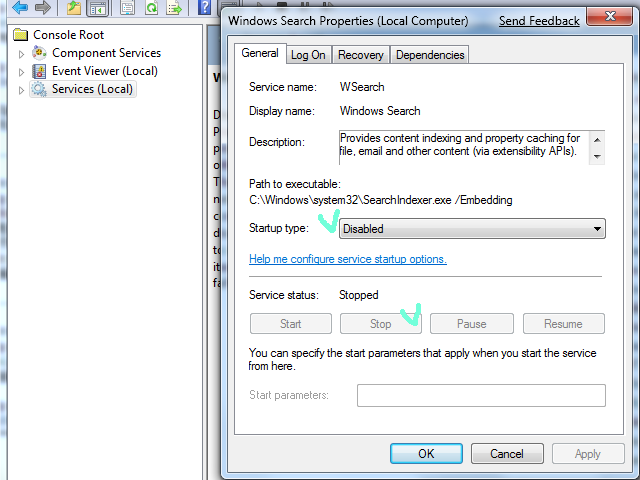Click the Cancel button

pos(507,453)
